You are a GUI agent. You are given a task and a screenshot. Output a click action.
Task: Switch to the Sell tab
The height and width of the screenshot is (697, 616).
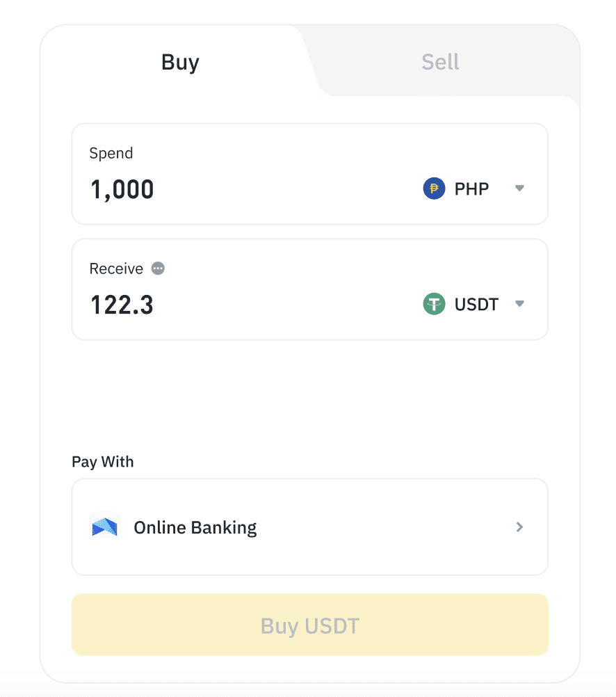[x=440, y=63]
